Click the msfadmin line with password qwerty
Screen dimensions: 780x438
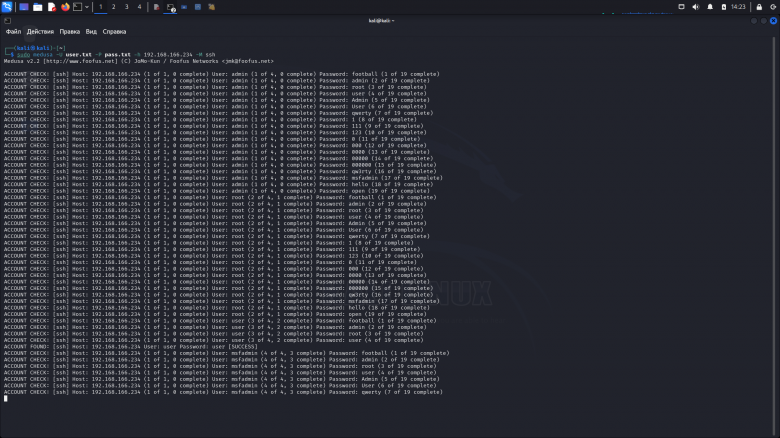pos(223,392)
